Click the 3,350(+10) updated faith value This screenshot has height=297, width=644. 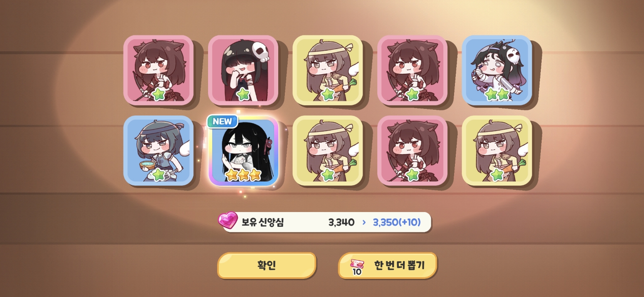pyautogui.click(x=397, y=222)
